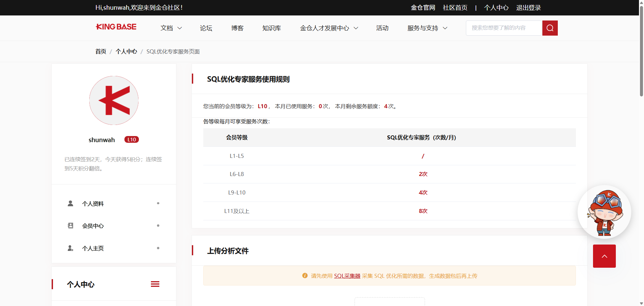Click the 个人资料 person icon
The image size is (644, 306).
tap(70, 204)
